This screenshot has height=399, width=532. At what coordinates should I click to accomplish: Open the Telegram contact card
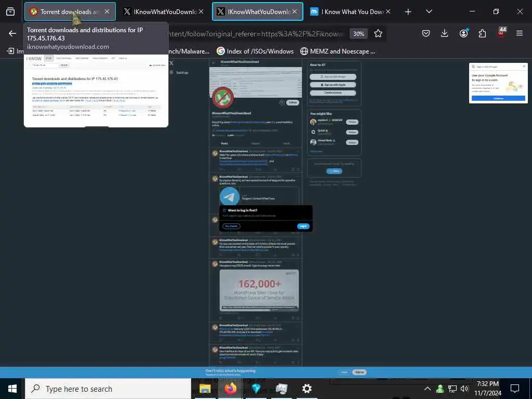point(260,197)
